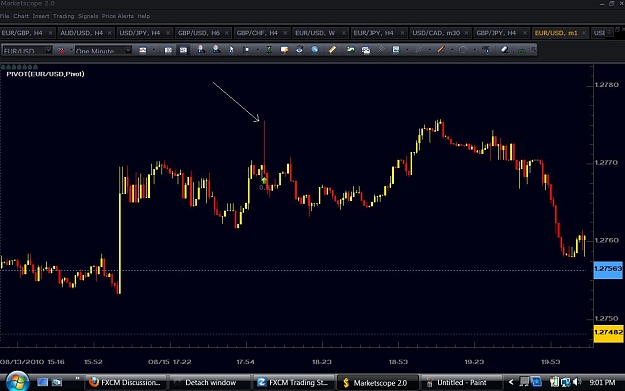Open the Help menu

143,16
